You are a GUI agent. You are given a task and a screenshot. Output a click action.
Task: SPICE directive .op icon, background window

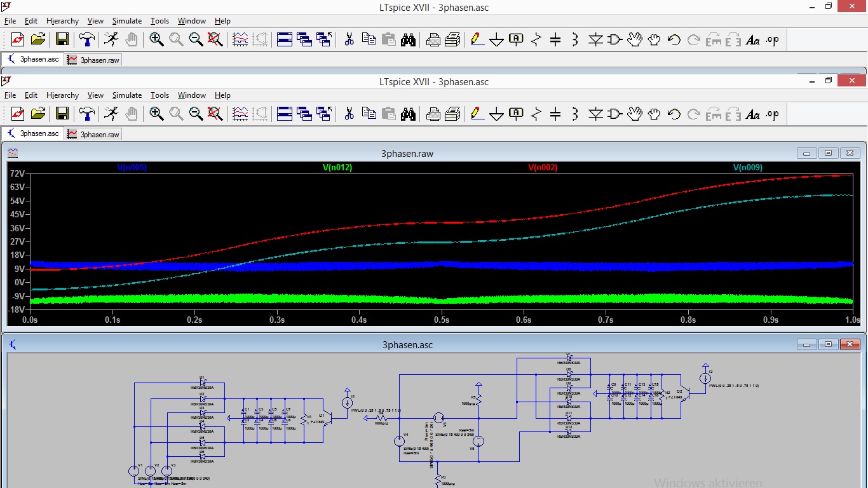point(772,40)
